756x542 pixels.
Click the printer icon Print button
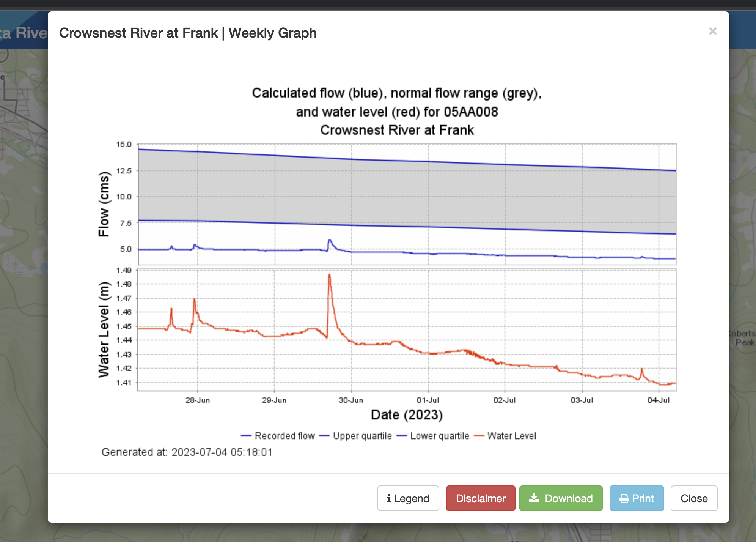tap(637, 498)
